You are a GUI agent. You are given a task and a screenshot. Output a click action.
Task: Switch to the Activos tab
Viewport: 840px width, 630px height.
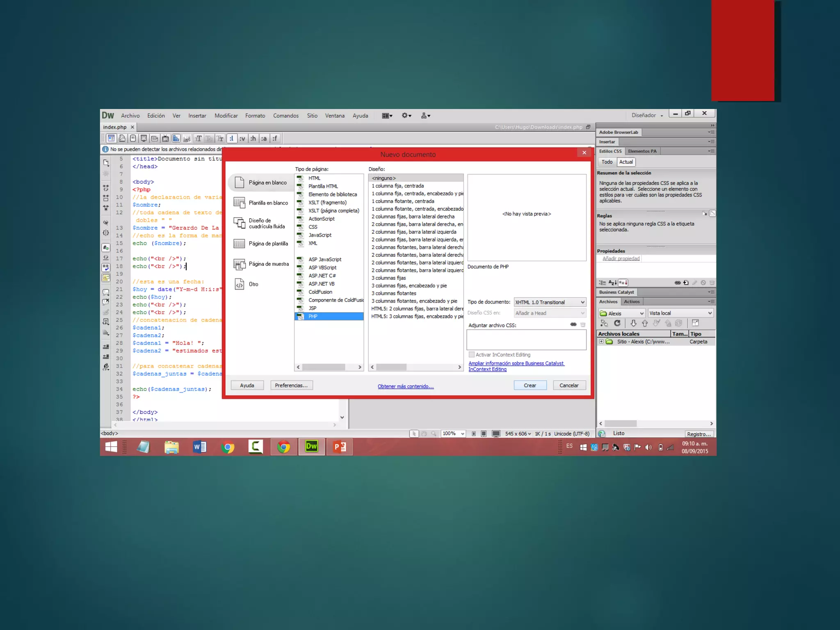click(632, 301)
